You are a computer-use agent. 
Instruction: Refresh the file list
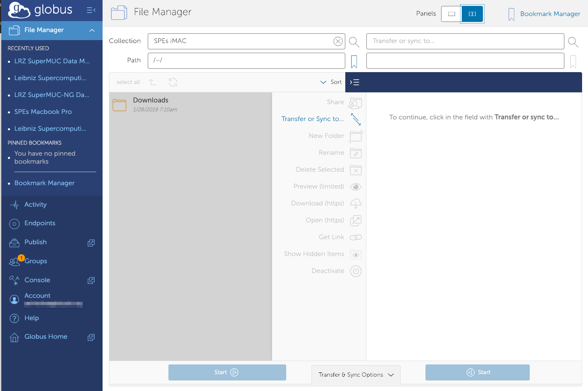[x=173, y=82]
